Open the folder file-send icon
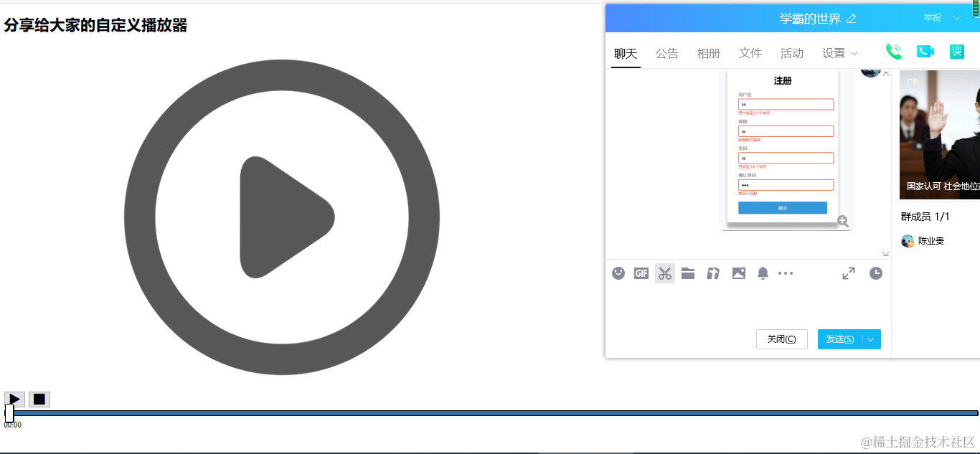Screen dimensions: 980x454 688,273
